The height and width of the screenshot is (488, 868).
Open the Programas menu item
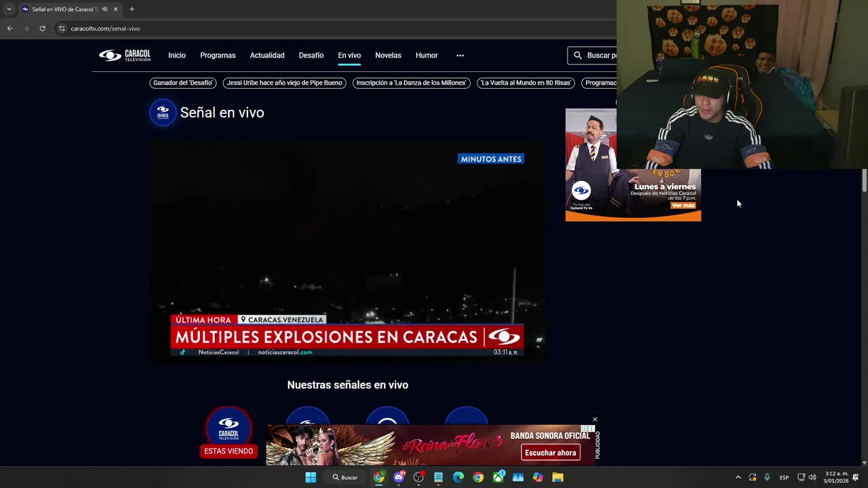pyautogui.click(x=218, y=56)
